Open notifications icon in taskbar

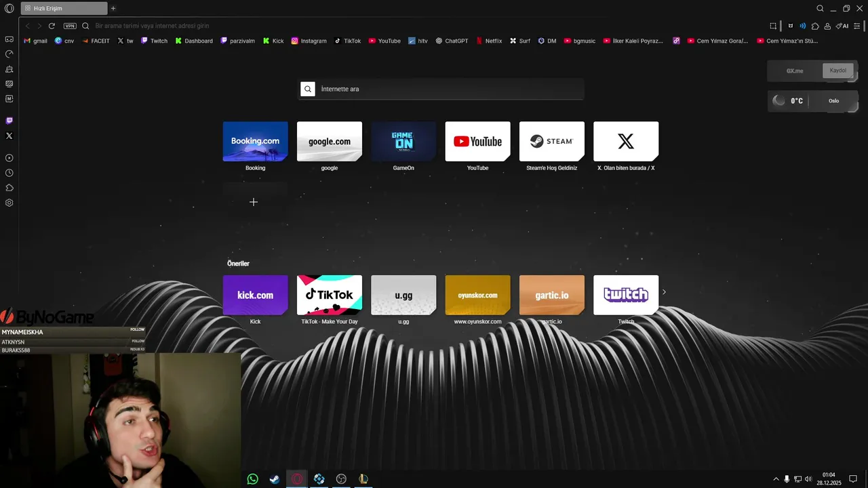854,479
